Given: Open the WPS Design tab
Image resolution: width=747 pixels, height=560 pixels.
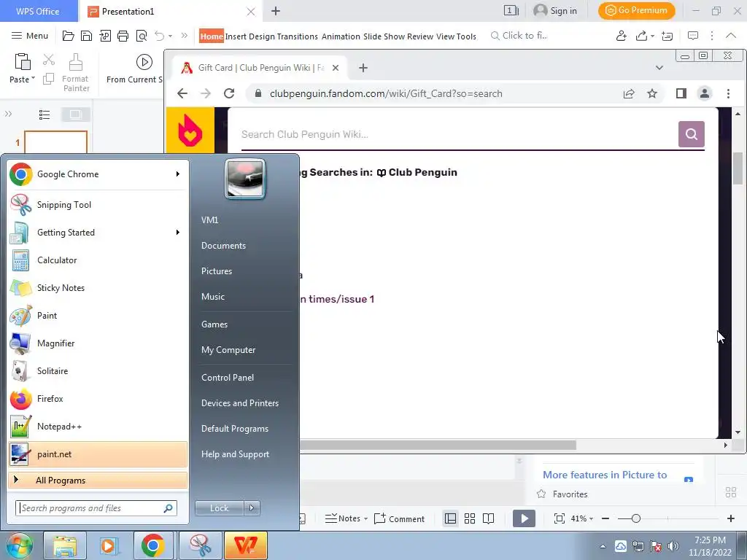Looking at the screenshot, I should (x=262, y=36).
